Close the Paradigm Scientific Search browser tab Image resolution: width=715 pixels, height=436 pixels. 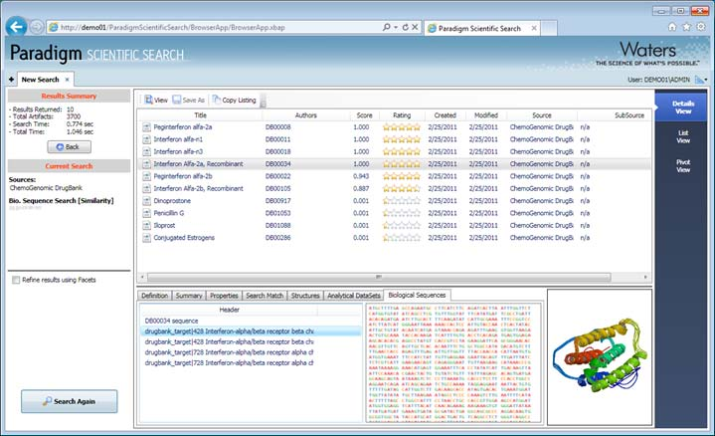click(x=534, y=28)
